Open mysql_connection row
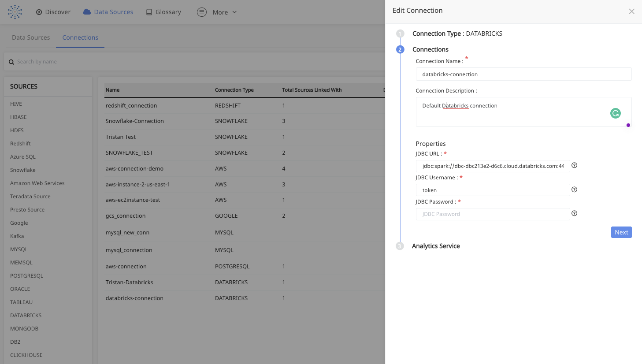 tap(245, 250)
